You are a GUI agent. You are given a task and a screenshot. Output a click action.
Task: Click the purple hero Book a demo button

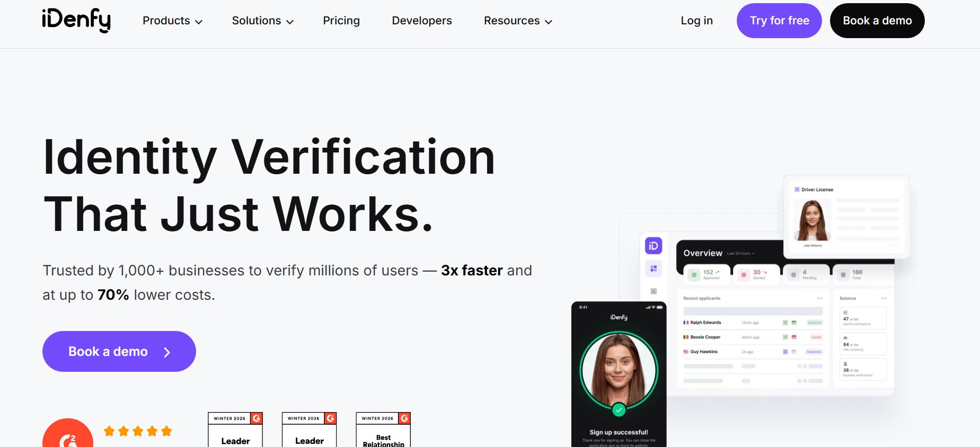click(x=119, y=351)
